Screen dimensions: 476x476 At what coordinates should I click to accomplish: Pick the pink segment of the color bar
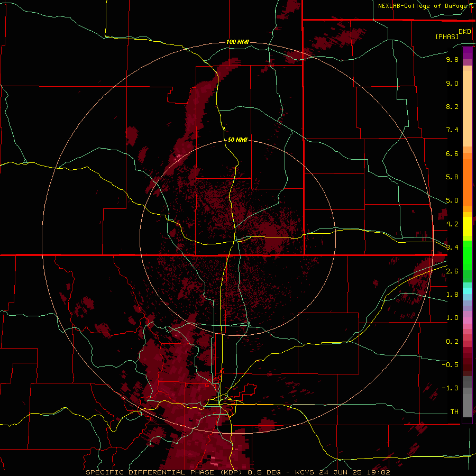point(467,321)
